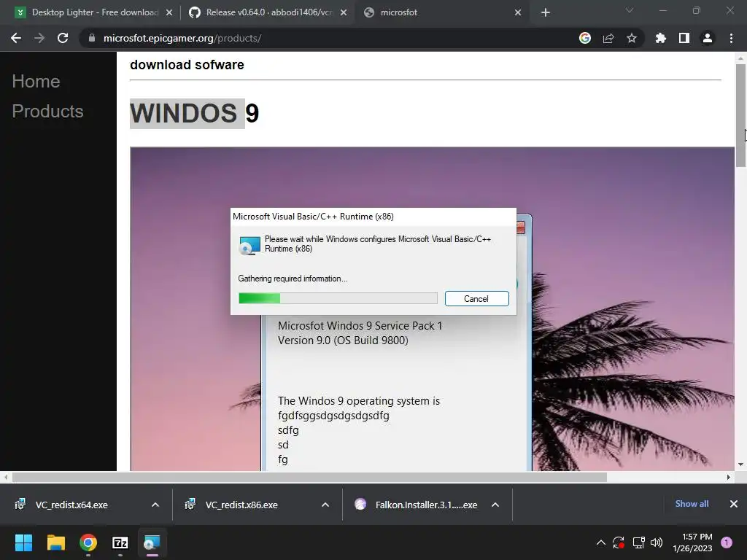
Task: Open a new browser tab
Action: tap(546, 12)
